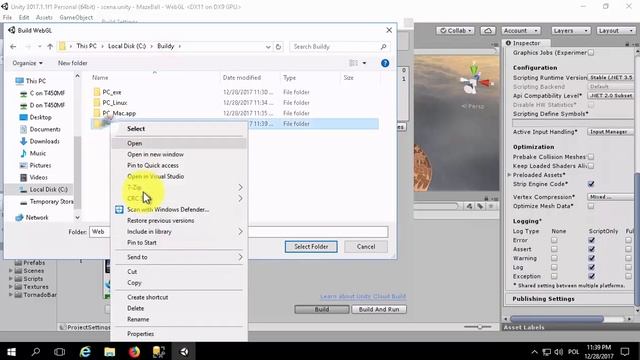The width and height of the screenshot is (640, 360).
Task: Open Api Compatibility Level dropdown
Action: click(611, 96)
